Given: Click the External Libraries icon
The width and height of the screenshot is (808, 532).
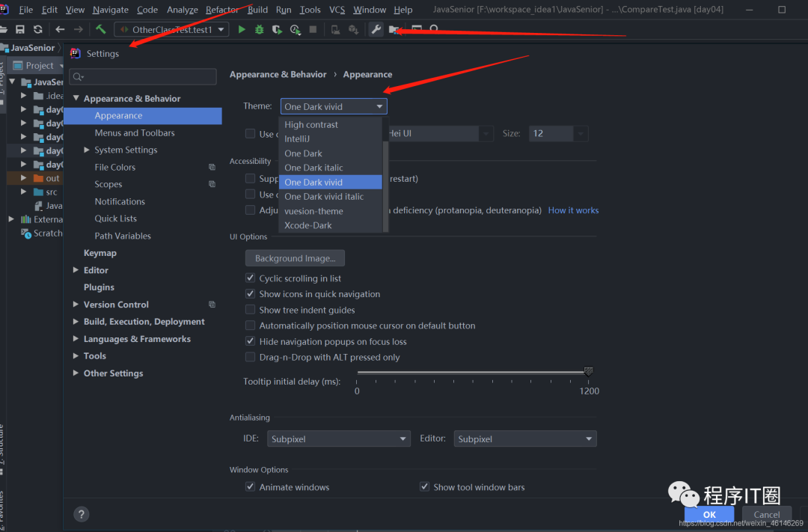Looking at the screenshot, I should tap(25, 219).
